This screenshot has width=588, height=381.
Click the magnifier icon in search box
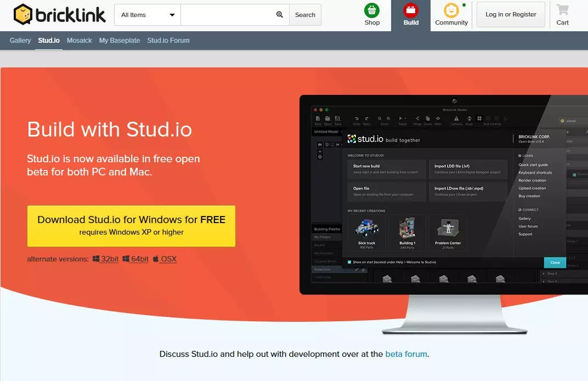tap(280, 15)
